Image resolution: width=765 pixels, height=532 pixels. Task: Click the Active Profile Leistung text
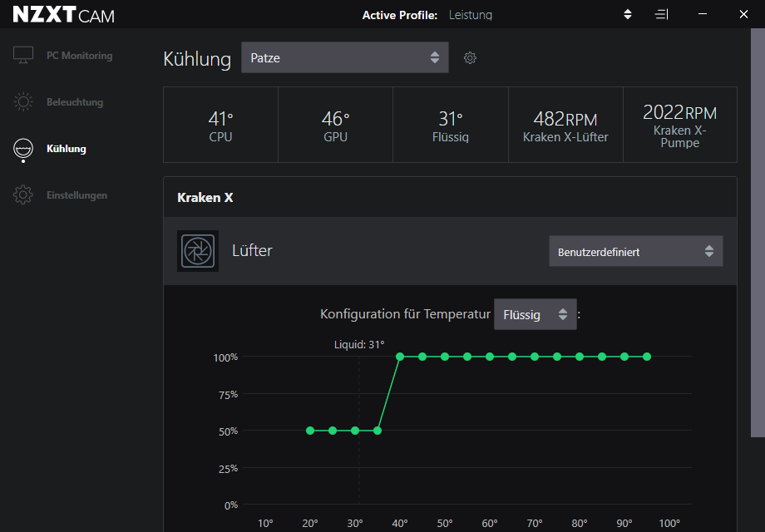pos(471,15)
